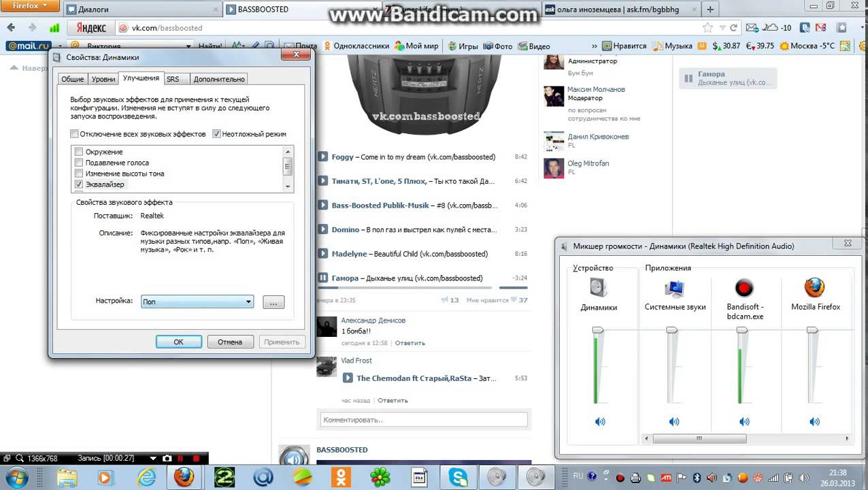The width and height of the screenshot is (868, 490).
Task: Open ICQ flower icon in taskbar
Action: pos(382,477)
